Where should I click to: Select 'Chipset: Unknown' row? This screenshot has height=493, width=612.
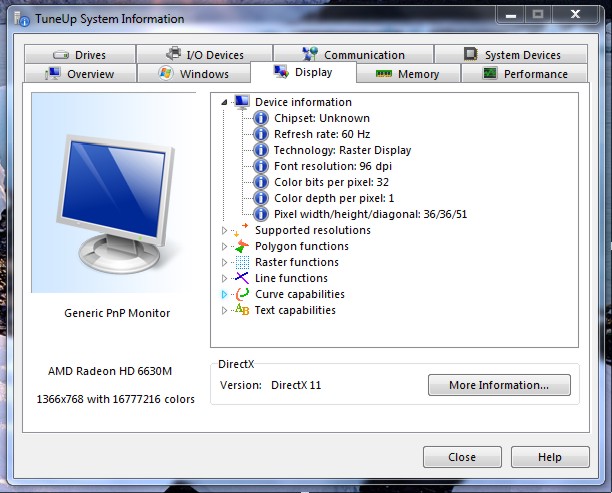pyautogui.click(x=322, y=118)
